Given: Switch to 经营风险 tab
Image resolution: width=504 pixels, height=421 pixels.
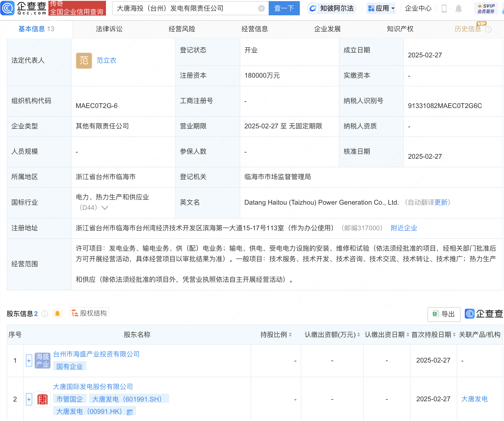Looking at the screenshot, I should [182, 29].
